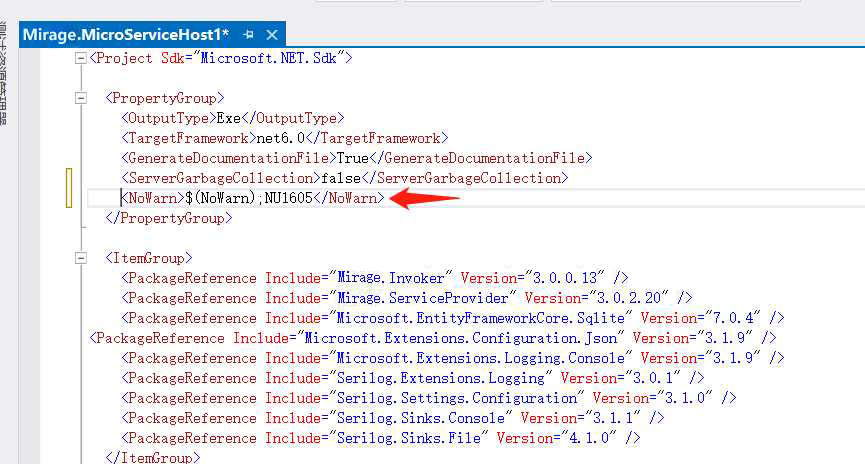Click the GenerateDocumentationFile True line
865x464 pixels.
[x=356, y=158]
